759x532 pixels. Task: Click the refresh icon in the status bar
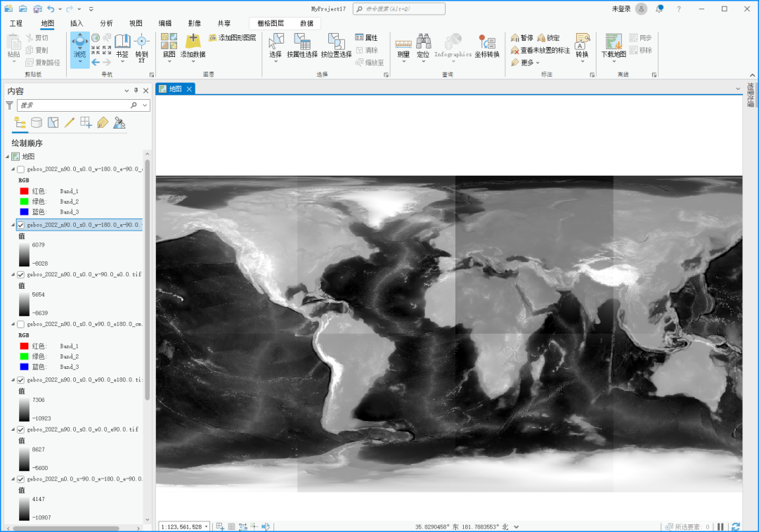(x=736, y=526)
